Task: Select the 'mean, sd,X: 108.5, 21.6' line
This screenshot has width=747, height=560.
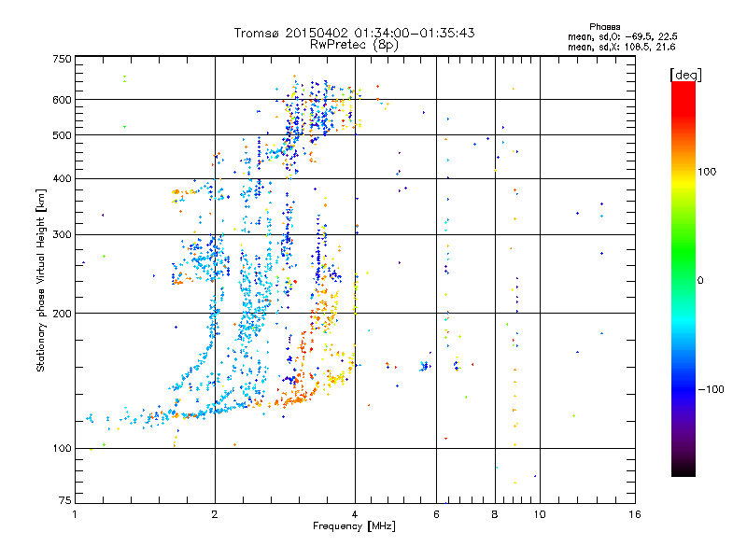Action: click(622, 47)
